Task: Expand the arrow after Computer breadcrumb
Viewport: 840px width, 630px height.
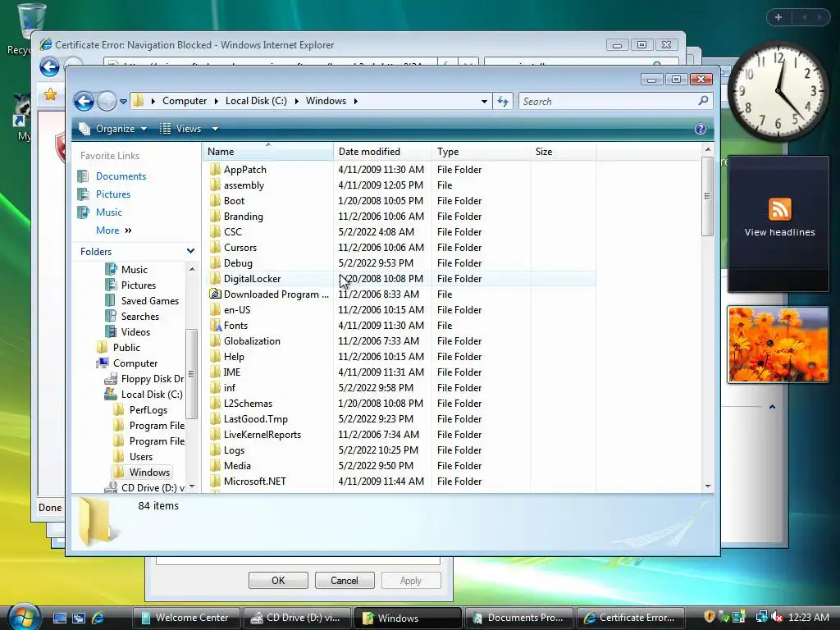Action: click(x=216, y=101)
